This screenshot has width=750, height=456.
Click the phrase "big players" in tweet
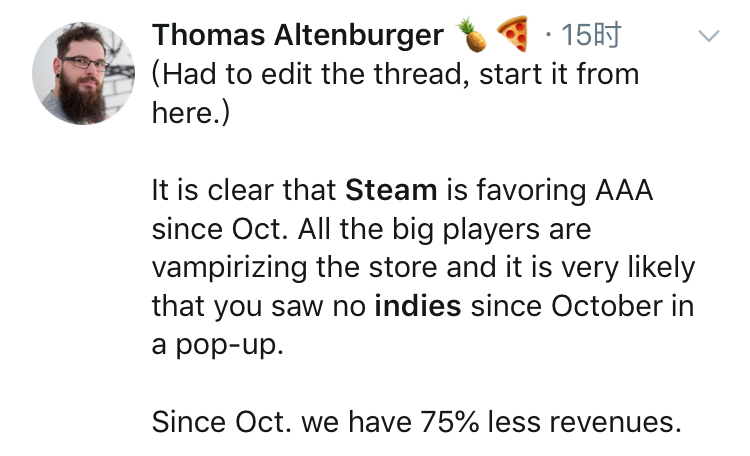pos(466,229)
